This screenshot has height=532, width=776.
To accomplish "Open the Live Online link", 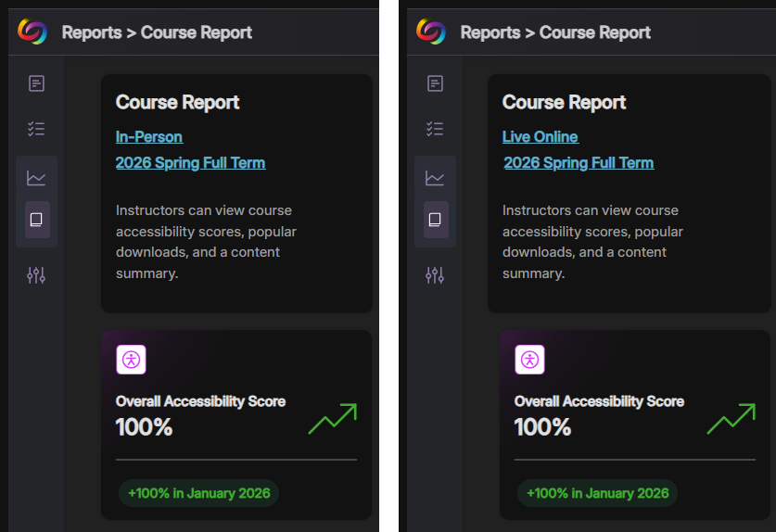I will pos(540,137).
